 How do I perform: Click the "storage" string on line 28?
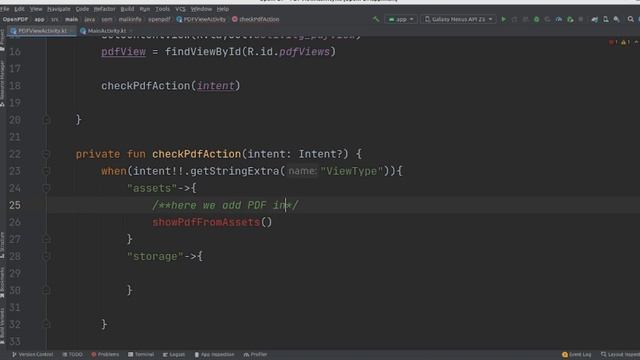(x=155, y=257)
